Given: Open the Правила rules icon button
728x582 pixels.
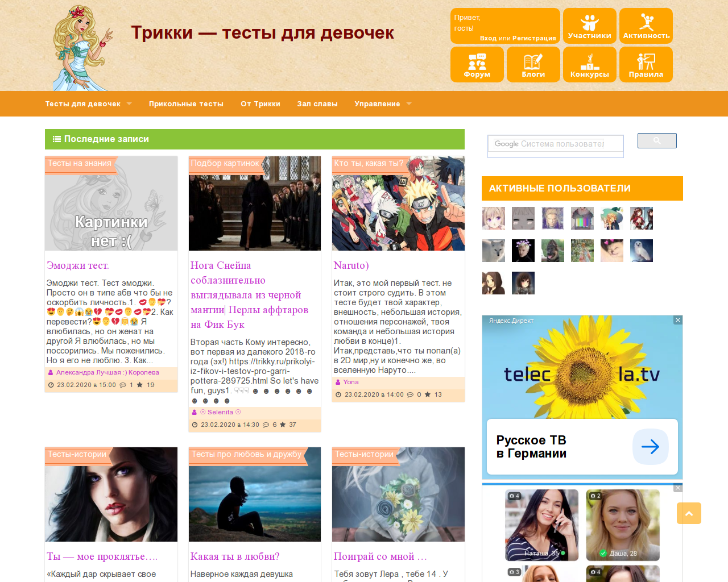Looking at the screenshot, I should coord(646,65).
